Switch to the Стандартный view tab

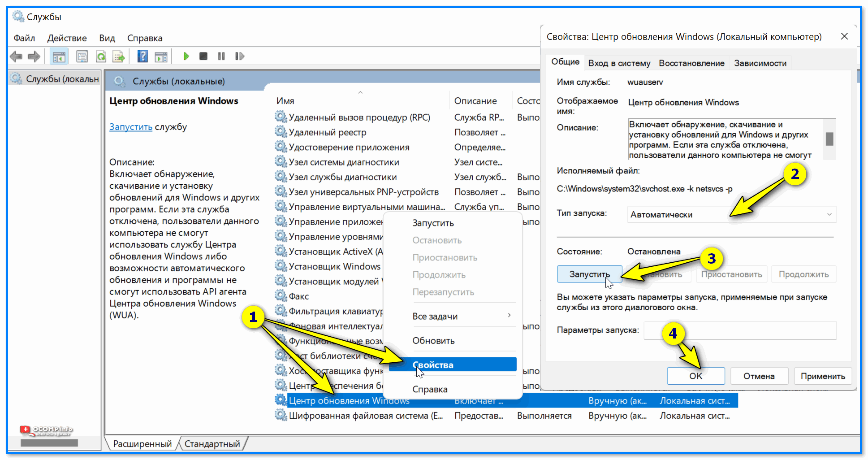(x=212, y=443)
